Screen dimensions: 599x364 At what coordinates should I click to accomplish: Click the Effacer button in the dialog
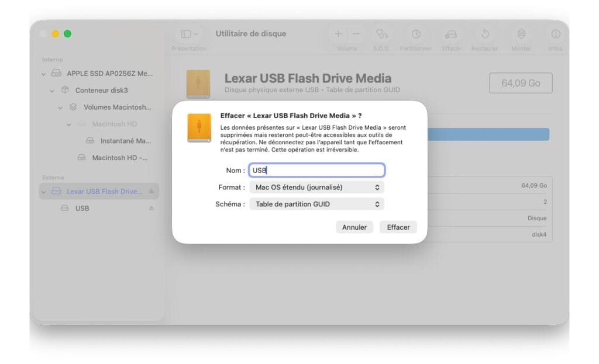point(398,227)
